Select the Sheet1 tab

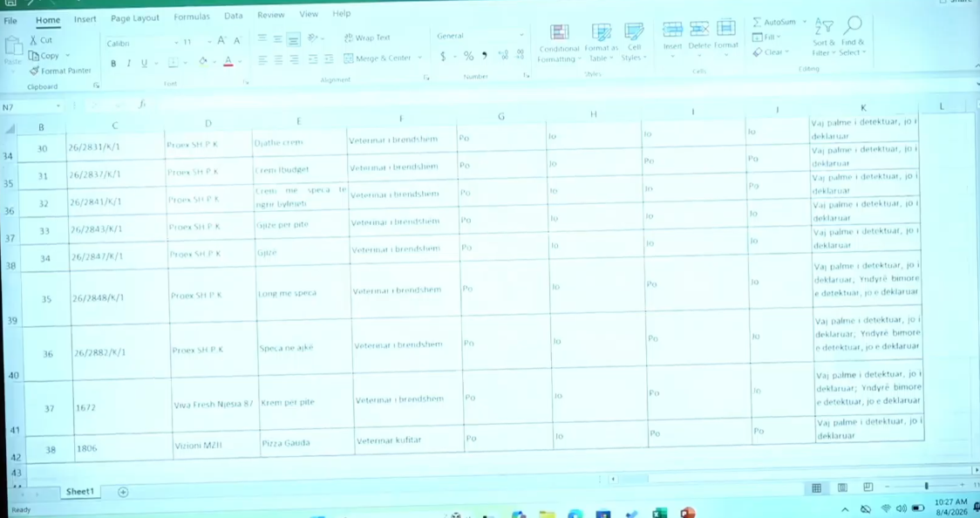(80, 492)
